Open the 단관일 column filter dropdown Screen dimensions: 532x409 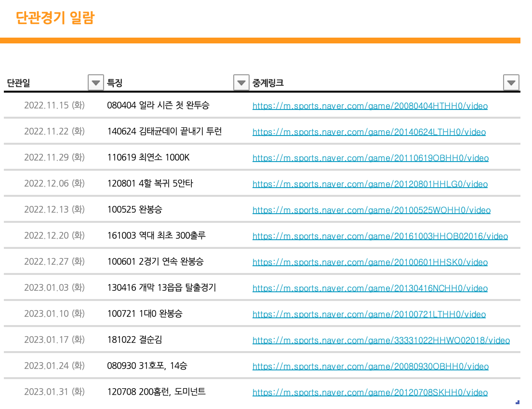tap(96, 82)
